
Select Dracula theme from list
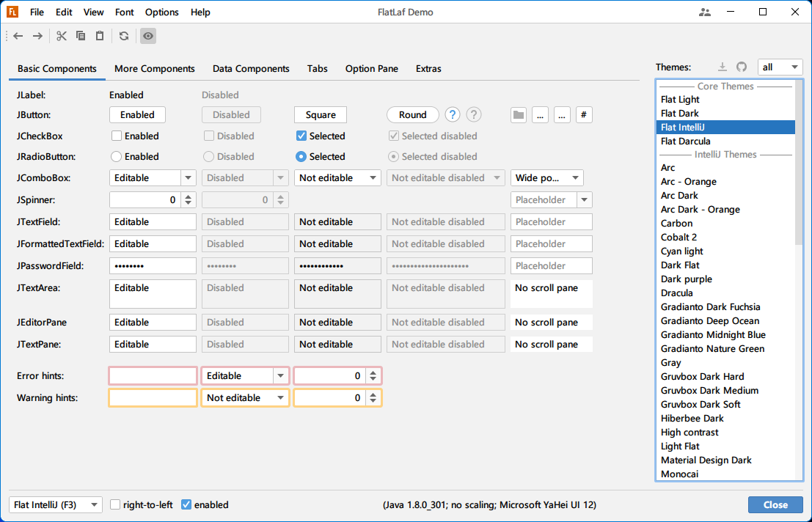725,293
